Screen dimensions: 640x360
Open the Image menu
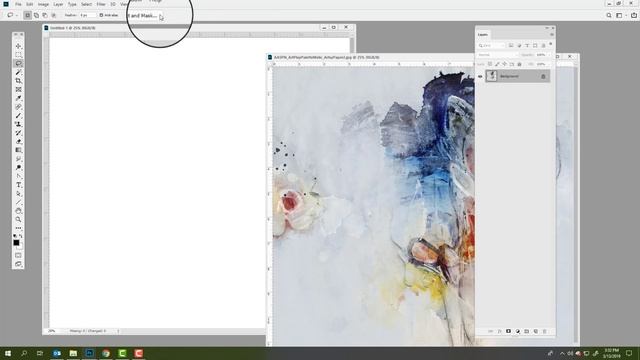pos(43,4)
